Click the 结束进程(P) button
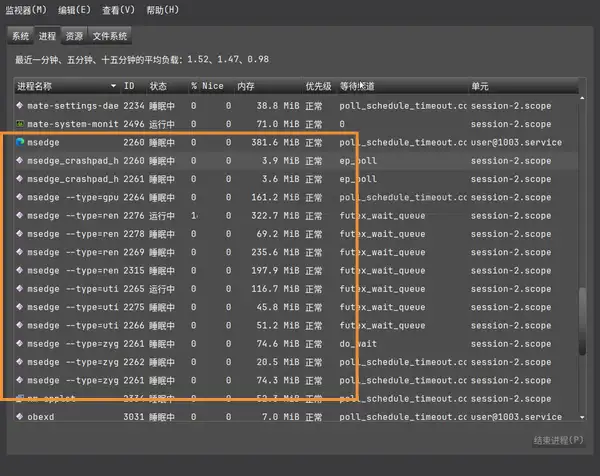 (558, 440)
